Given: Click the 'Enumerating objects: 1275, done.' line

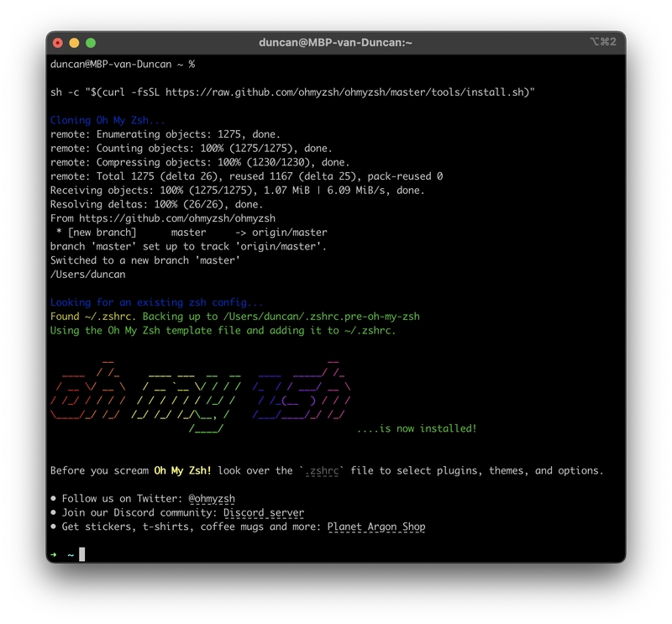Looking at the screenshot, I should point(165,134).
